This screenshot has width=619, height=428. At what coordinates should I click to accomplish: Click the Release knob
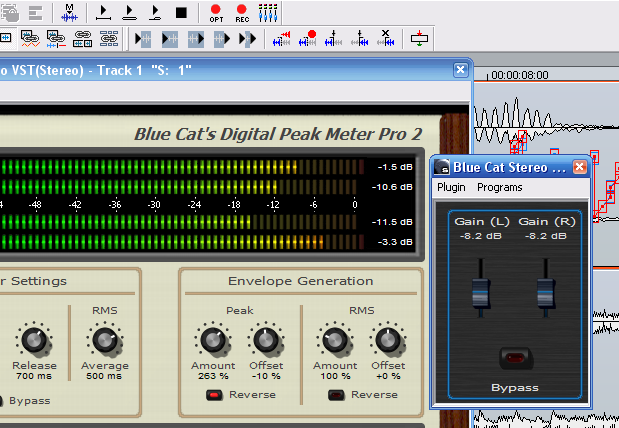(34, 340)
